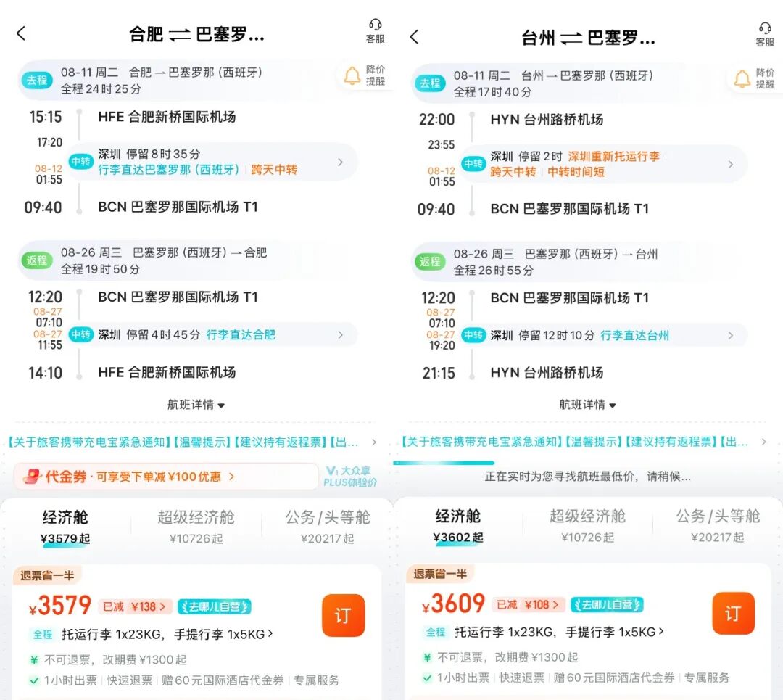Screen dimensions: 783x700
Task: Go back from the 合肥 flight page
Action: point(21,33)
